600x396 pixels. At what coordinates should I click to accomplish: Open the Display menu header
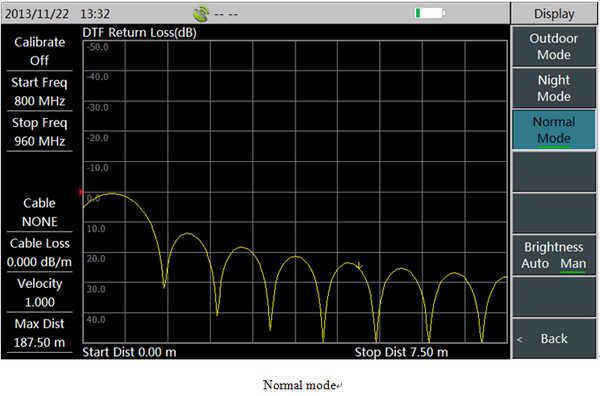(554, 14)
